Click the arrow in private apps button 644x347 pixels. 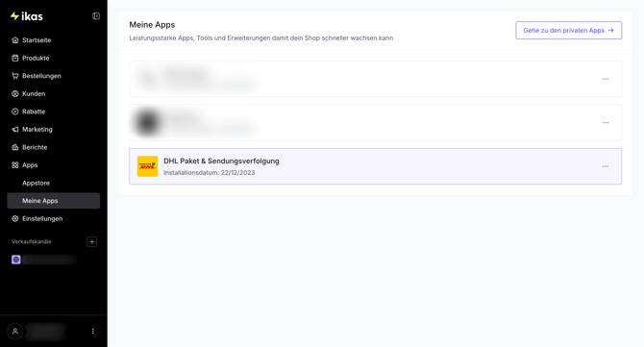point(610,31)
